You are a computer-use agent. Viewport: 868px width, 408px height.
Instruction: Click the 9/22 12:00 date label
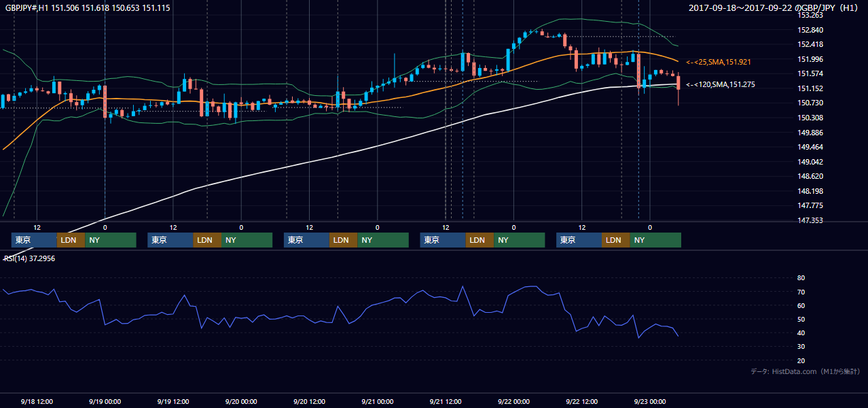tap(581, 402)
